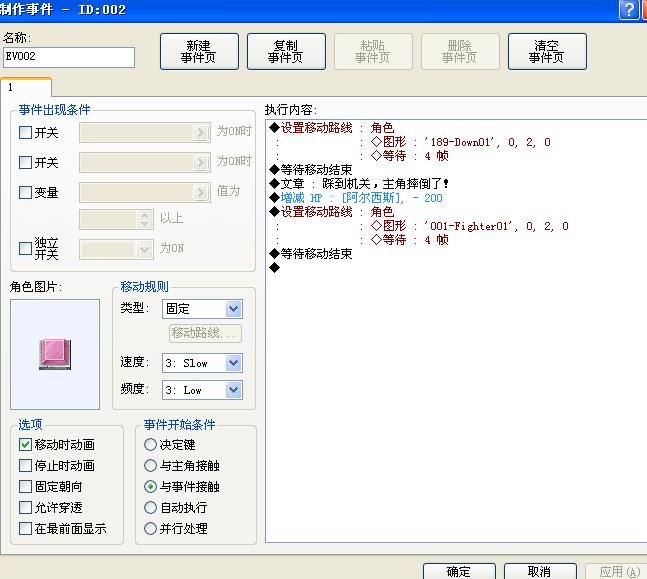
Task: Select the 自动执行 trigger radio button
Action: click(150, 508)
